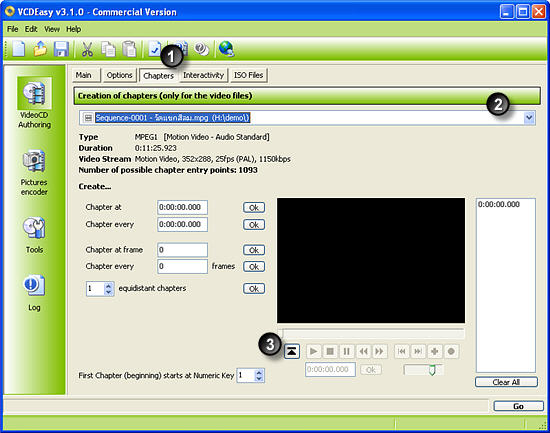Viewport: 550px width, 433px height.
Task: Click the Play button under preview
Action: [314, 351]
